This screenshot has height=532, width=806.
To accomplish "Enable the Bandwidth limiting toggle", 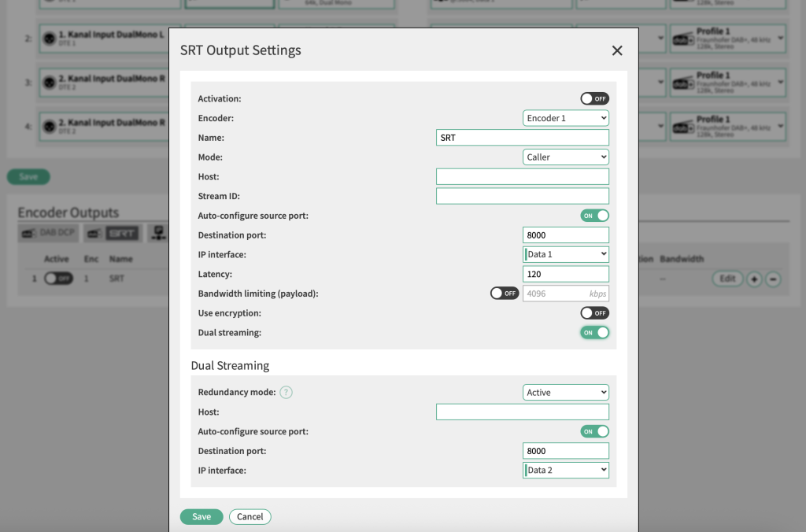I will pyautogui.click(x=505, y=294).
